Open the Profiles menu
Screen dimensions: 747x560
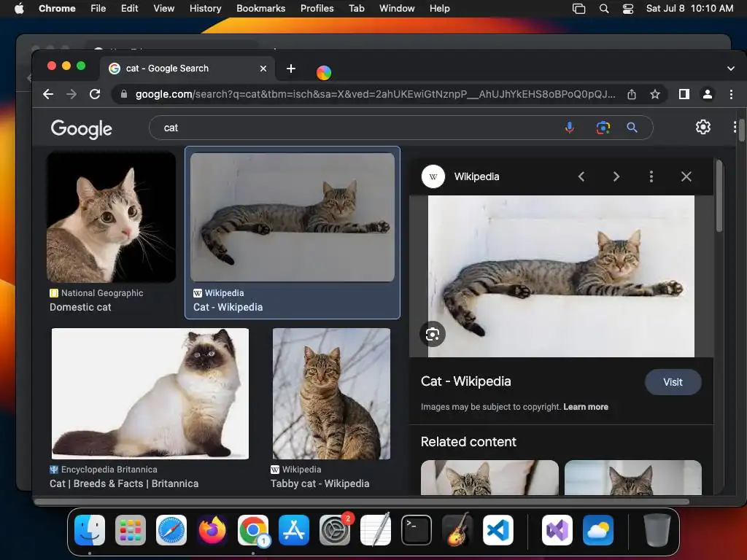(317, 9)
